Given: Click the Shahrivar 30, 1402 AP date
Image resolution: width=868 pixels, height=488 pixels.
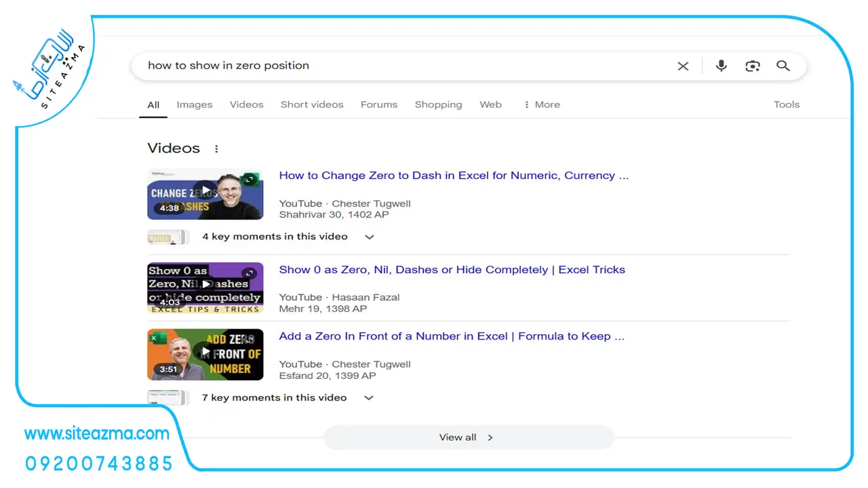Looking at the screenshot, I should coord(334,215).
